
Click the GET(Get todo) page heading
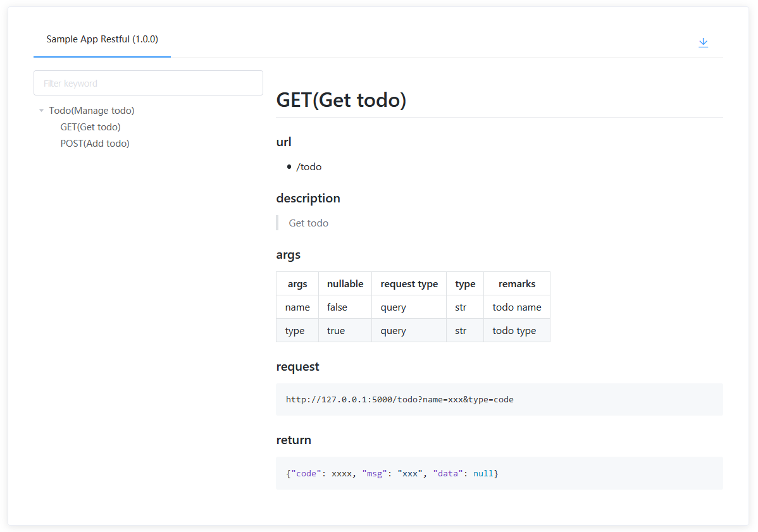(341, 100)
